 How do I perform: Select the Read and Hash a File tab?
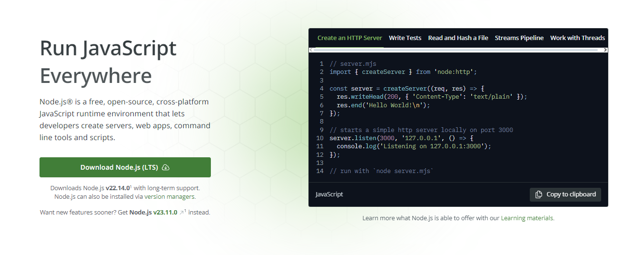458,38
